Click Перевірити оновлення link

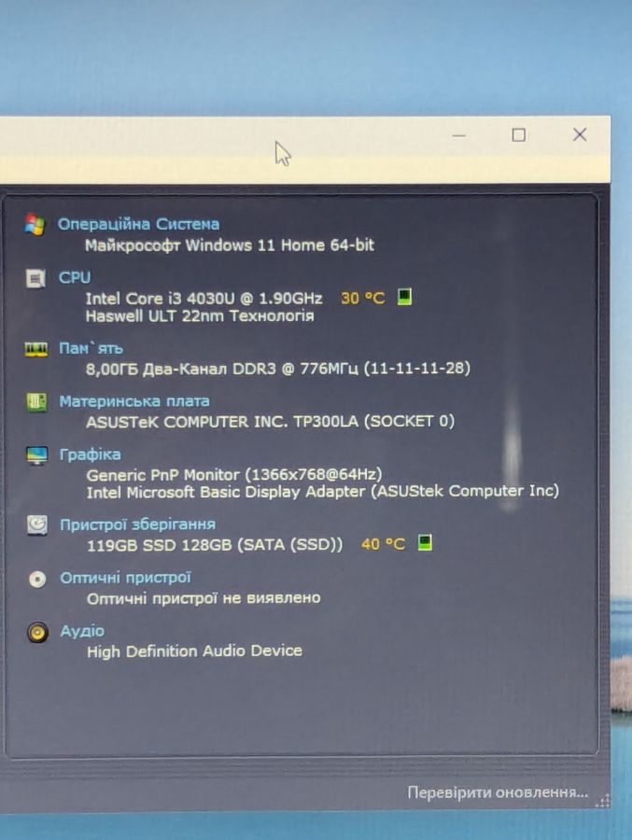(x=498, y=792)
